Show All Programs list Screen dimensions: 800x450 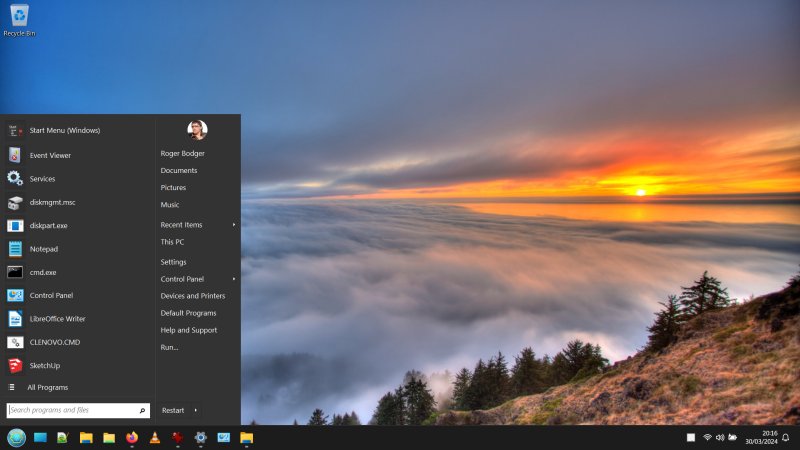tap(47, 388)
